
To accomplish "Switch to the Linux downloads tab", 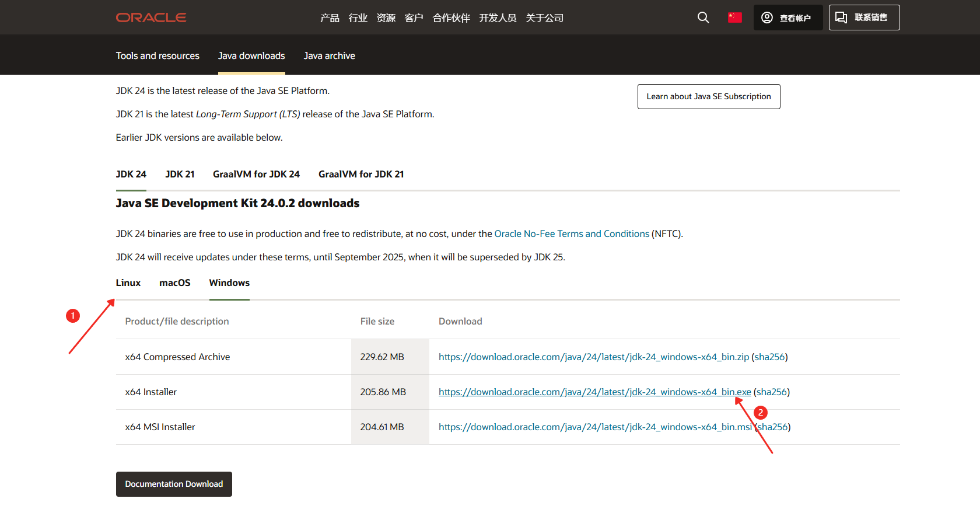I will [x=128, y=283].
